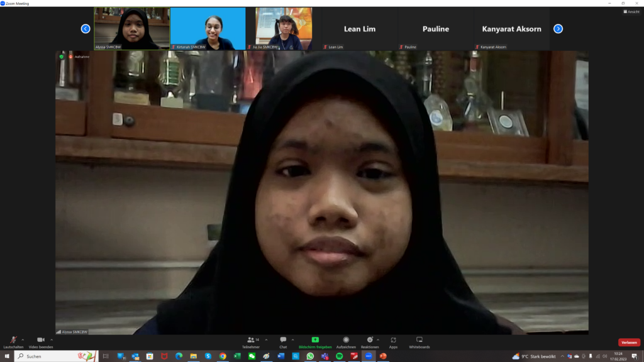Open Reaktionen reactions menu
Image resolution: width=644 pixels, height=362 pixels.
click(369, 340)
